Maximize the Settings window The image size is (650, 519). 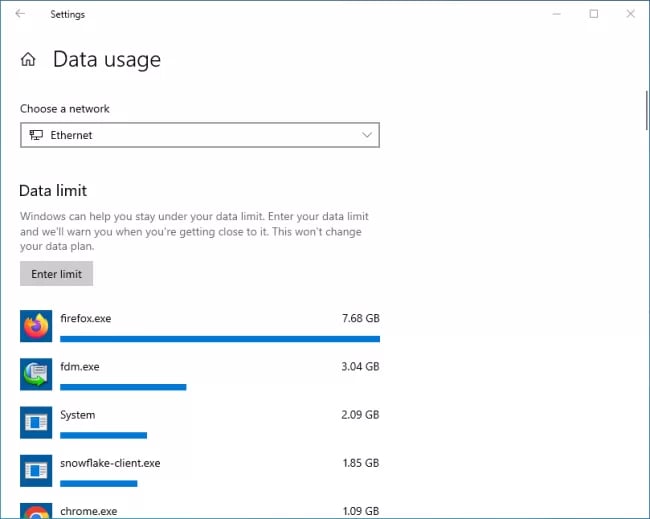tap(594, 14)
